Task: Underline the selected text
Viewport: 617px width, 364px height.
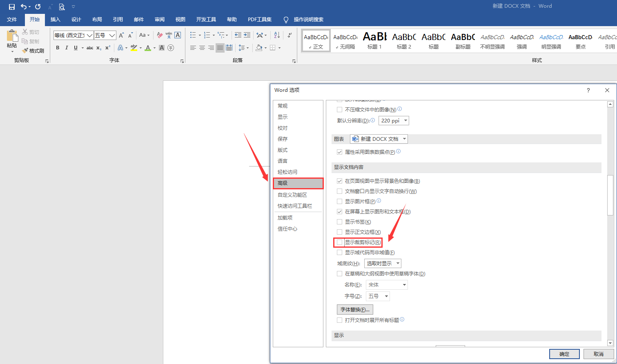Action: click(x=76, y=48)
